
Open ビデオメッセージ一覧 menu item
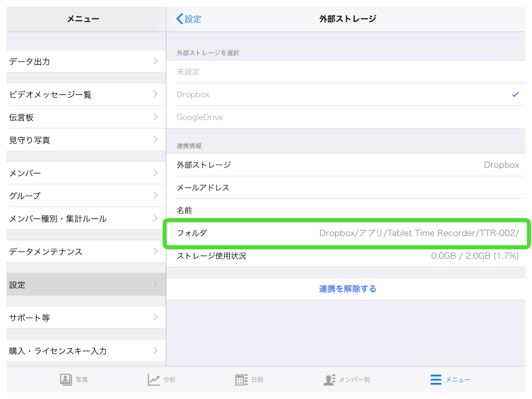pyautogui.click(x=86, y=94)
